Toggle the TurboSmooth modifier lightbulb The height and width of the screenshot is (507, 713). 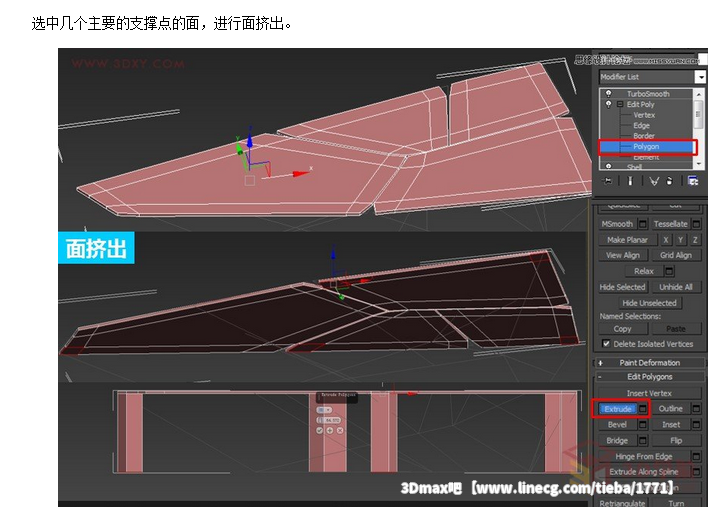tap(608, 94)
